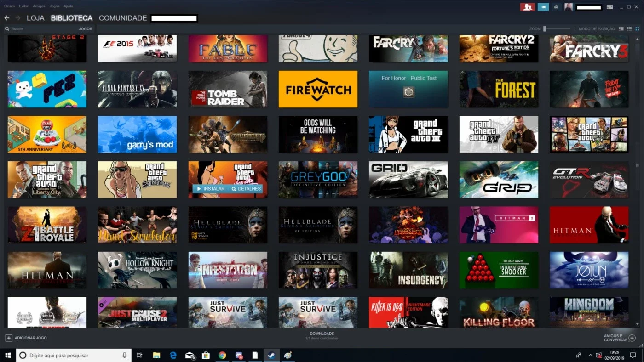Click the DETALHES button on GTA Vice City

point(246,189)
